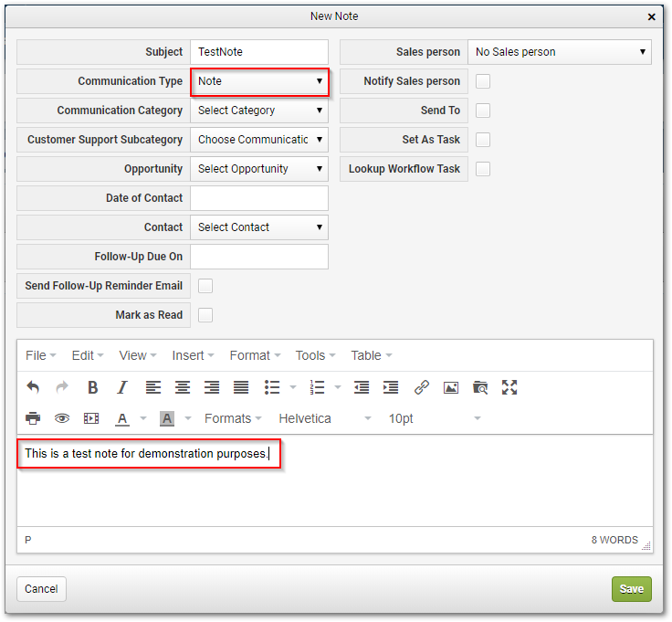Open the Edit menu
672x622 pixels.
88,355
